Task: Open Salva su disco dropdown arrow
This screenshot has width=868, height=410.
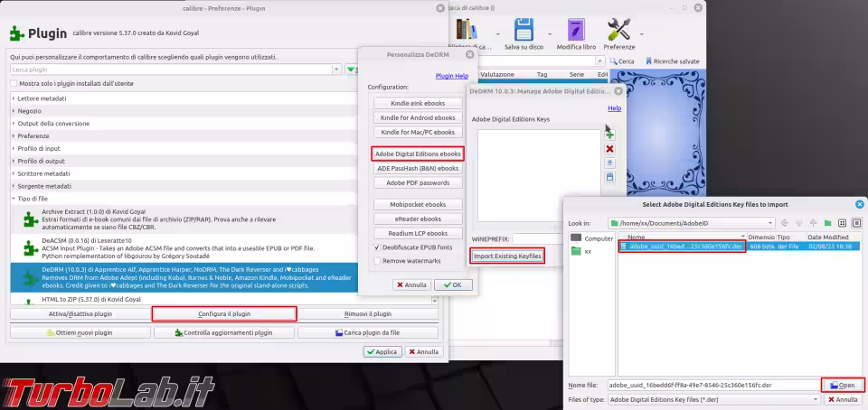Action: point(549,33)
